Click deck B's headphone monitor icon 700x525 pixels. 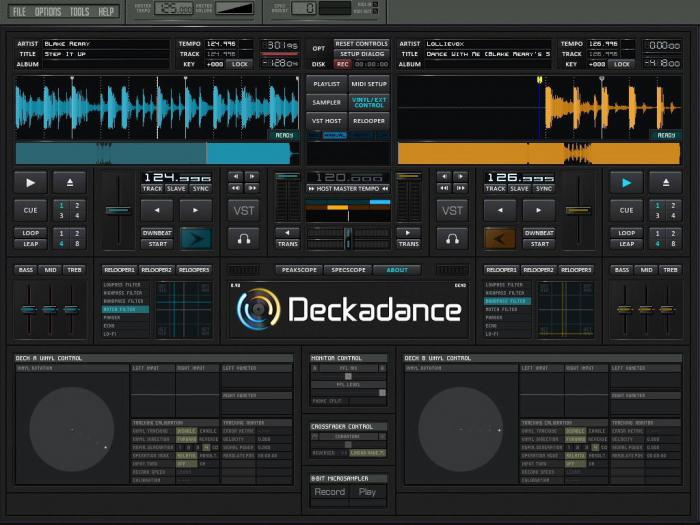[x=453, y=238]
